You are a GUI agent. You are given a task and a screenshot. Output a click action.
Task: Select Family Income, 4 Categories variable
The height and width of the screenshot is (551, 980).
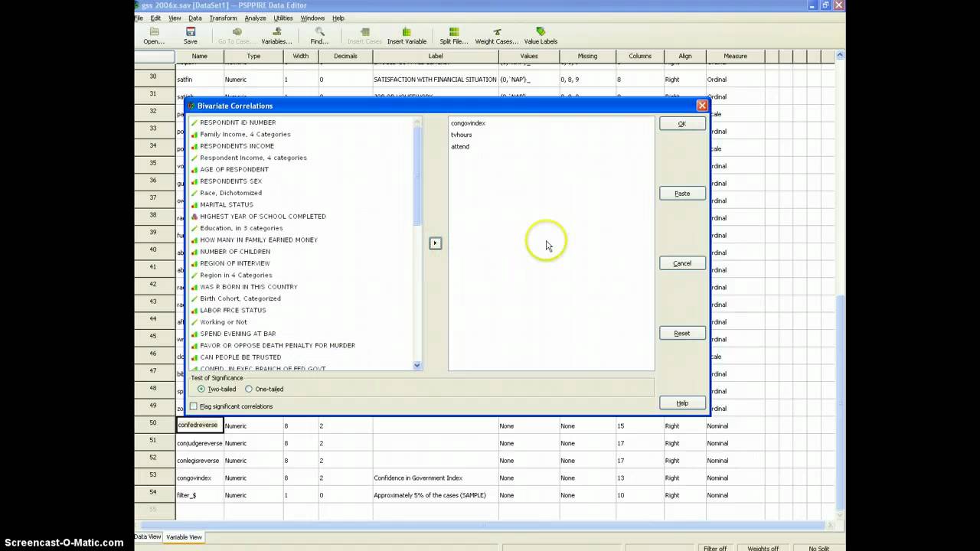[x=245, y=135]
